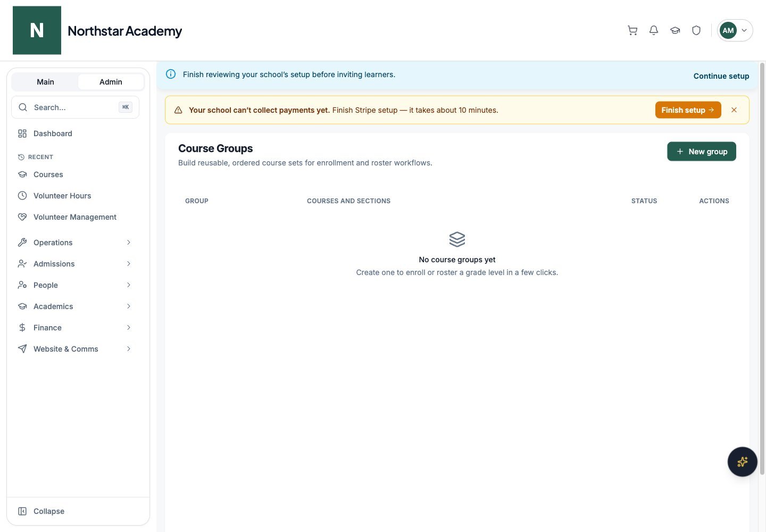Expand the Website & Comms section
The image size is (766, 532).
74,349
